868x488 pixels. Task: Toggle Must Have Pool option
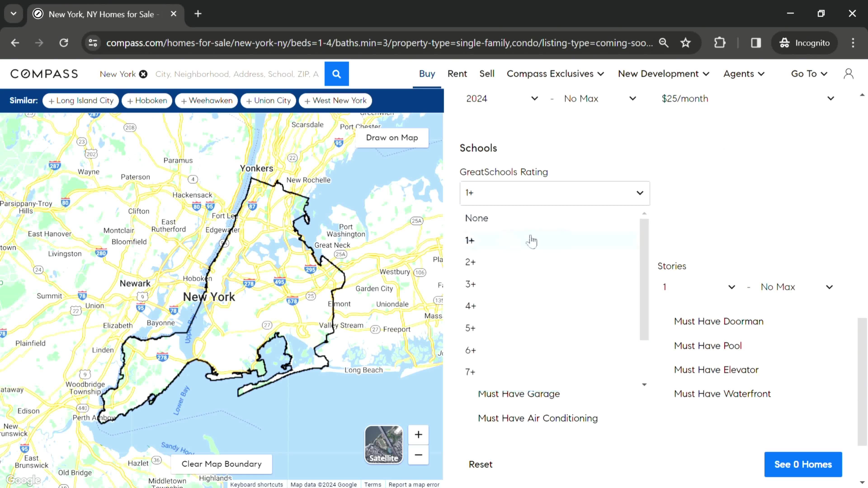pyautogui.click(x=708, y=345)
